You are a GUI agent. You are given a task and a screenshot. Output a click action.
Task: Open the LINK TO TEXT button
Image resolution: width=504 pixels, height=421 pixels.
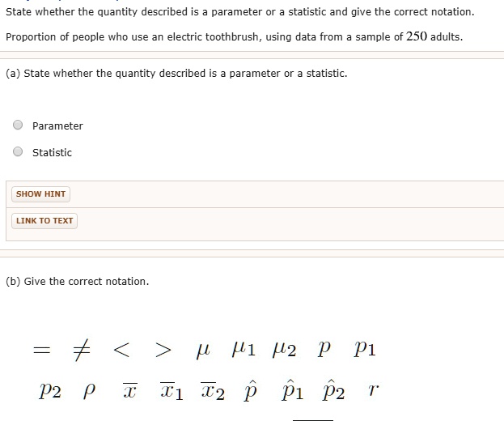point(44,221)
